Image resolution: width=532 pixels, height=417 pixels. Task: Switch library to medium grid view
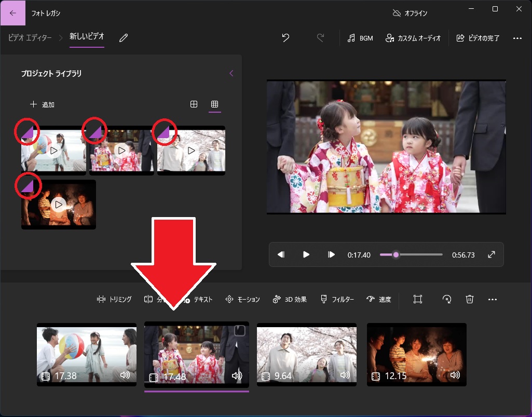(194, 104)
